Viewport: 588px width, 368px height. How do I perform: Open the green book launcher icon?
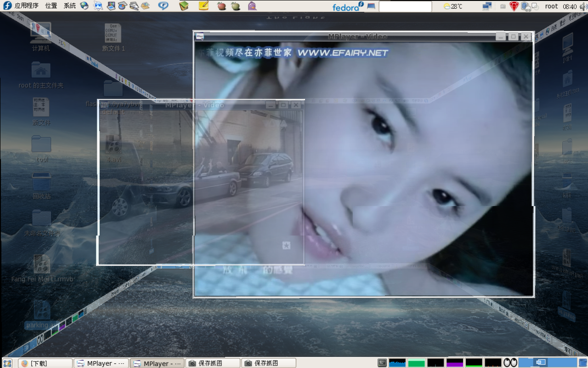click(184, 6)
